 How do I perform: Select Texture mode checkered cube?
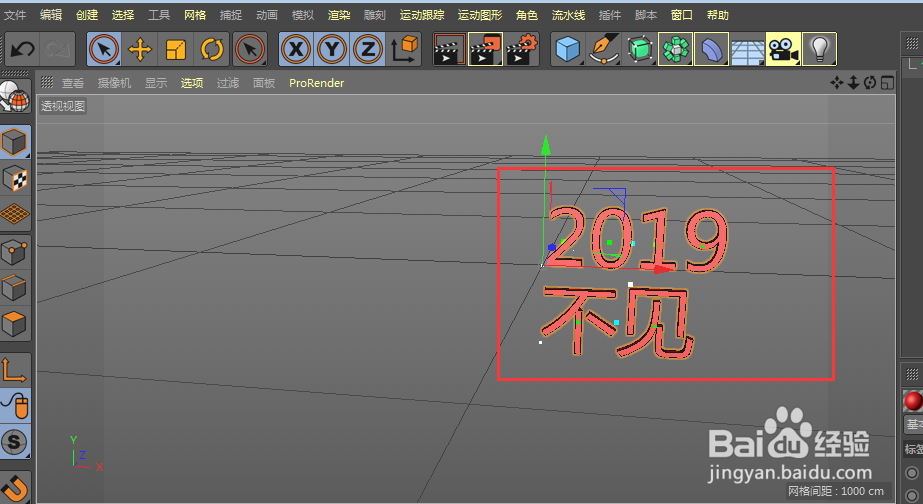pyautogui.click(x=14, y=178)
